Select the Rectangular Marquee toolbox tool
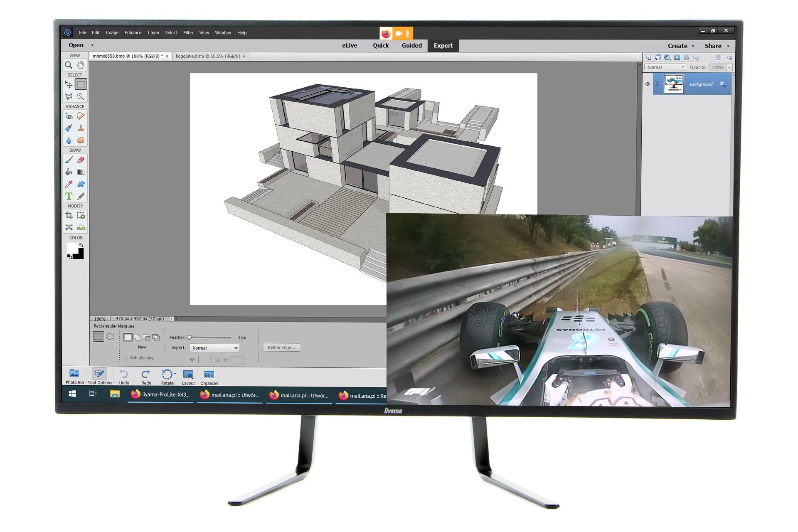 click(x=81, y=84)
